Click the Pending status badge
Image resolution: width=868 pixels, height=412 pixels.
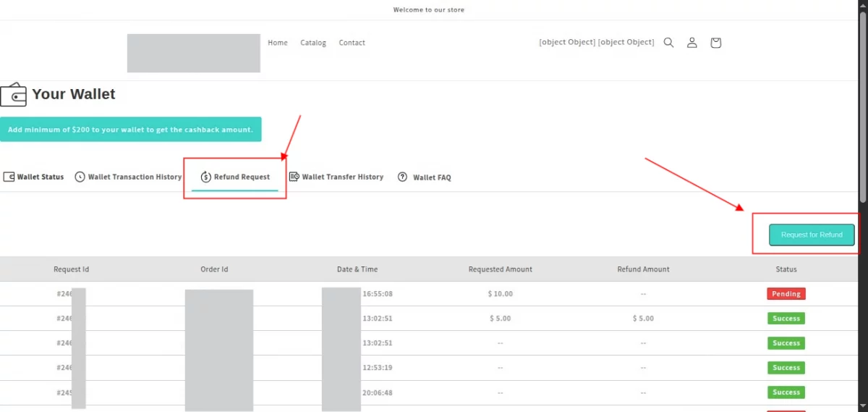(786, 294)
